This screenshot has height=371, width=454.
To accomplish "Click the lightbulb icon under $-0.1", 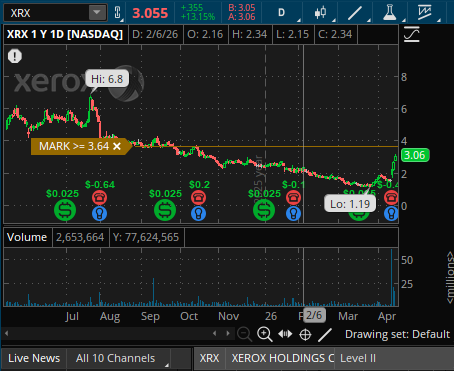I will (293, 213).
